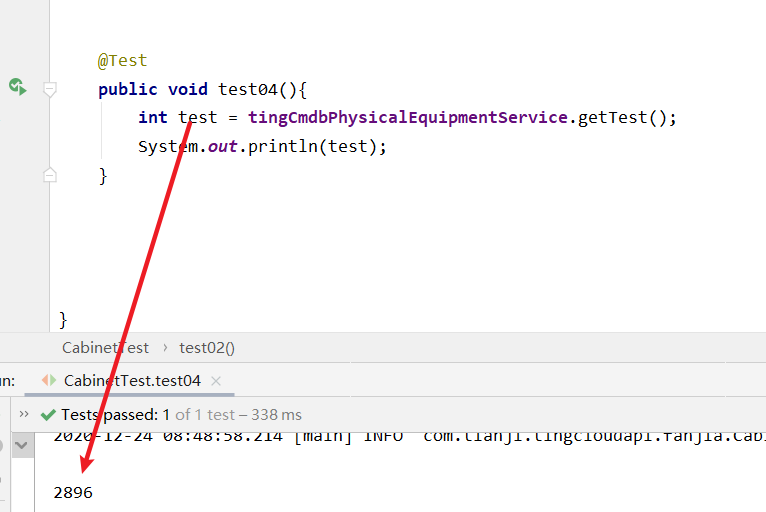Click the @Test annotation

pos(122,61)
